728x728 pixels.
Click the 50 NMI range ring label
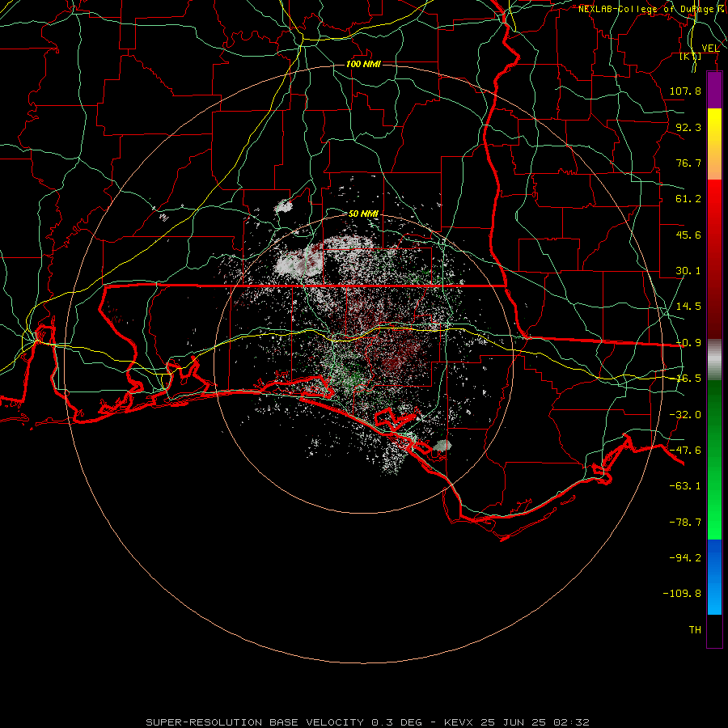click(x=363, y=214)
